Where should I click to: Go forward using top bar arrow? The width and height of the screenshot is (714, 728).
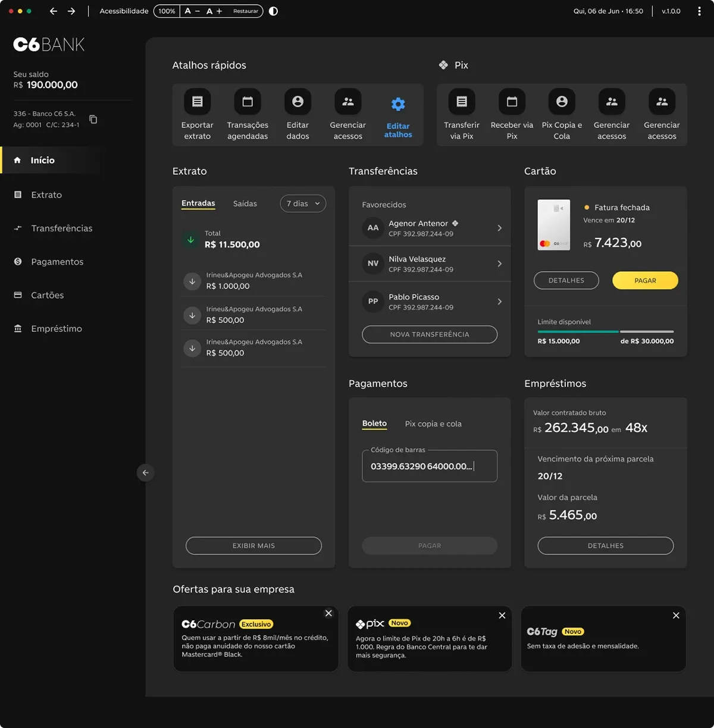pyautogui.click(x=71, y=11)
